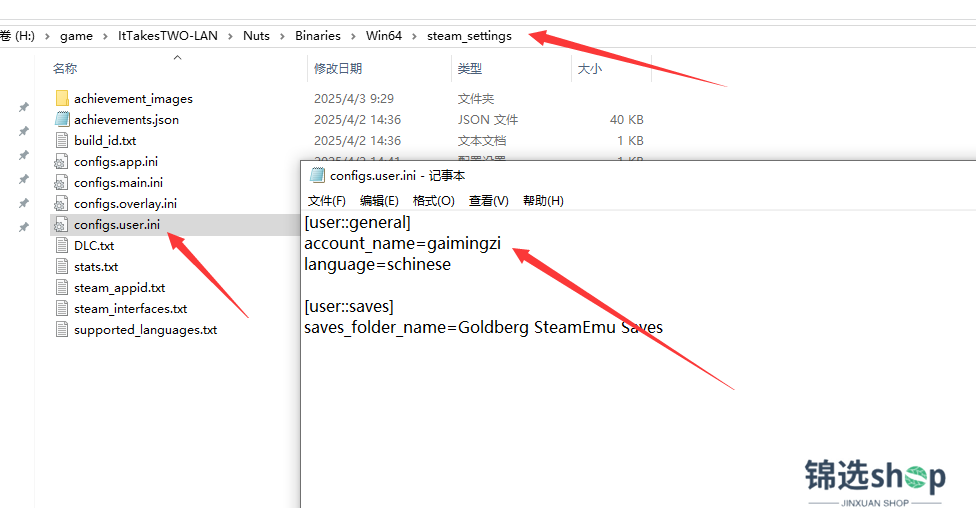Click steam_settings in the address bar
Screen dimensions: 976x508
(469, 36)
